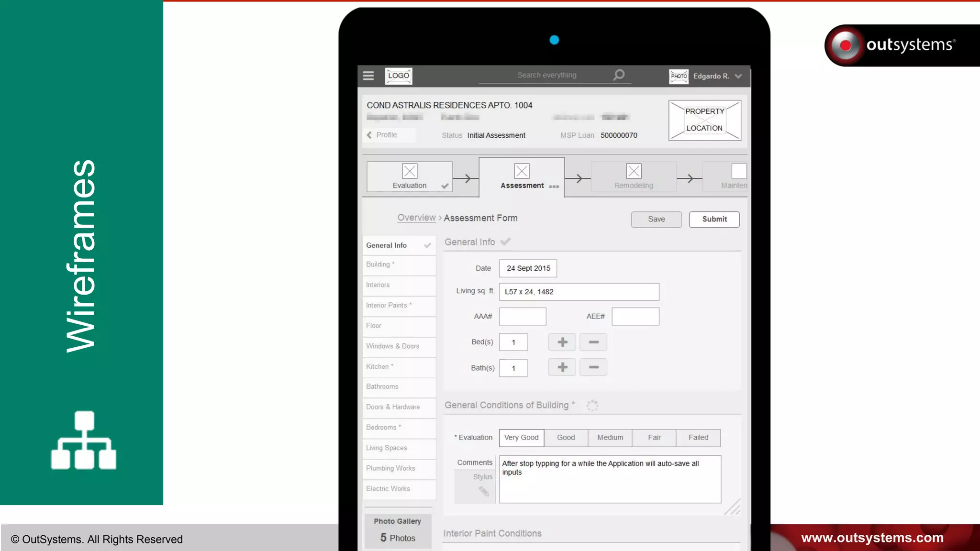
Task: Open Floor section in sidebar
Action: (x=399, y=326)
